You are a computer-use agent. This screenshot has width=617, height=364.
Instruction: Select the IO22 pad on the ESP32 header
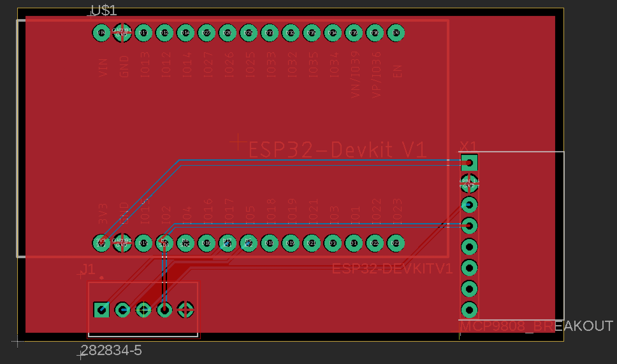pyautogui.click(x=374, y=243)
